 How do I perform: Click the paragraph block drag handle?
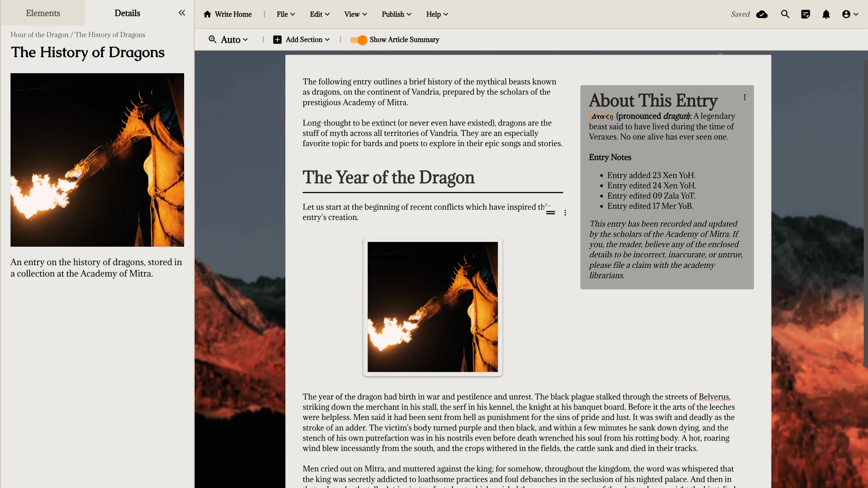[550, 212]
